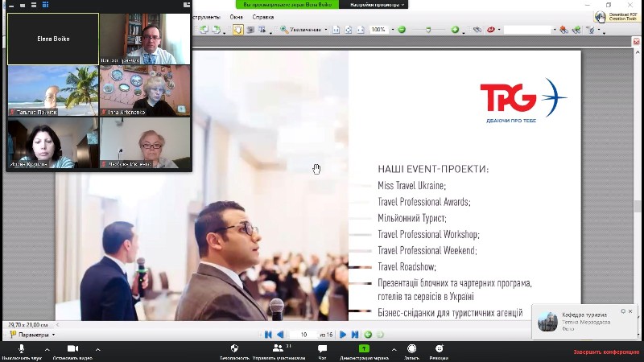Click green Share Screen button
The image size is (644, 362).
(x=364, y=349)
